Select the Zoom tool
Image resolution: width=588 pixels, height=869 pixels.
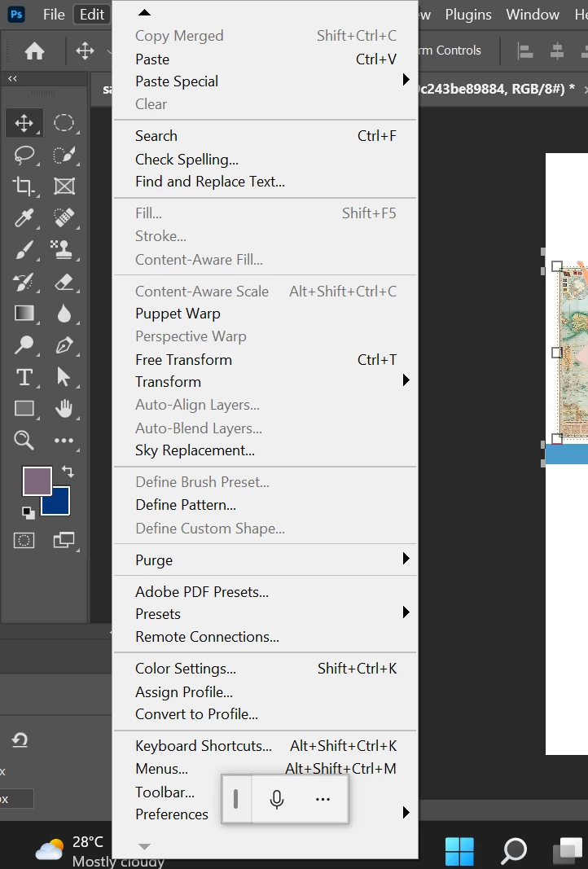click(x=24, y=441)
